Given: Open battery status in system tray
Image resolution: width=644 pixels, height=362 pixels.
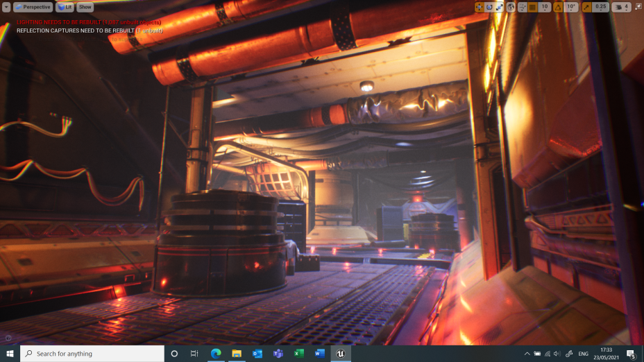Looking at the screenshot, I should pos(537,354).
